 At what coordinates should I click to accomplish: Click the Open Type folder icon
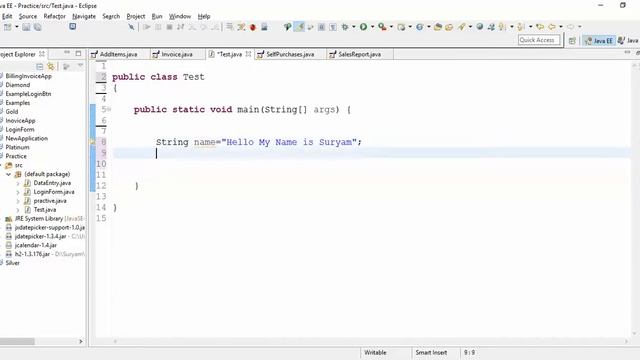438,27
